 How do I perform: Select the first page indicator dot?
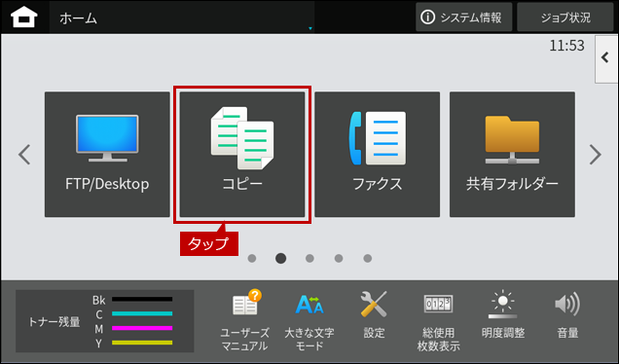(252, 258)
